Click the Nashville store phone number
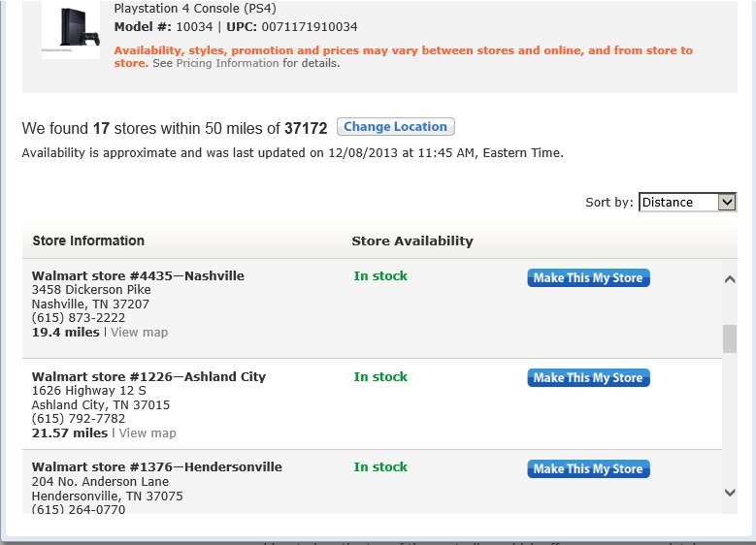756x545 pixels. pyautogui.click(x=79, y=318)
